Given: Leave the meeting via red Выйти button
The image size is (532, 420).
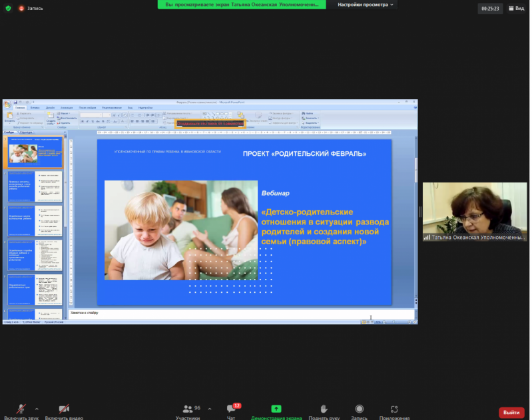Looking at the screenshot, I should coord(511,412).
